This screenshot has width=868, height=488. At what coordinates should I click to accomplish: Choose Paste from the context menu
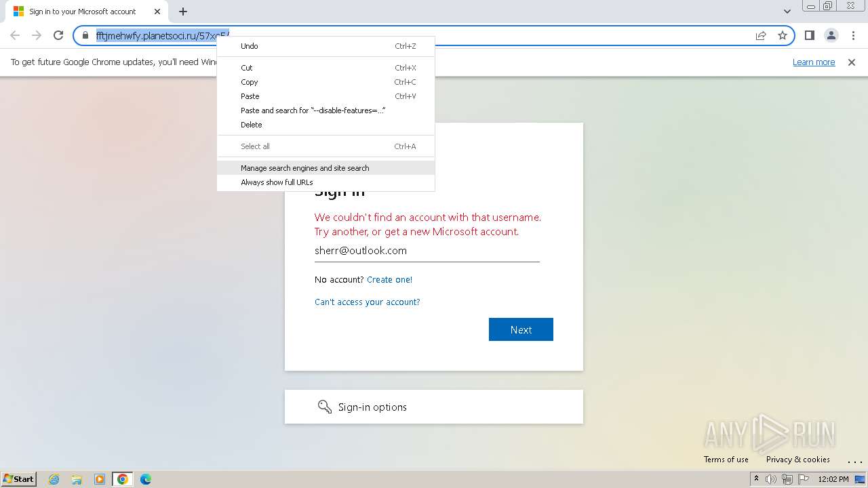coord(326,96)
